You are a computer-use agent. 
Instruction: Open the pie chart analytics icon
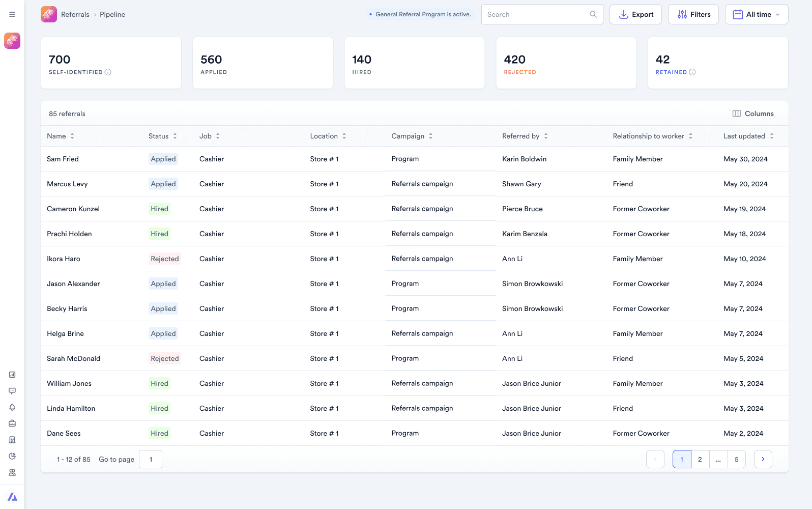point(12,456)
